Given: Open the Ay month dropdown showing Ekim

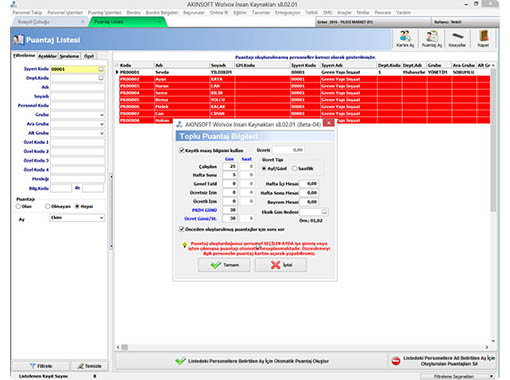Looking at the screenshot, I should pos(77,218).
